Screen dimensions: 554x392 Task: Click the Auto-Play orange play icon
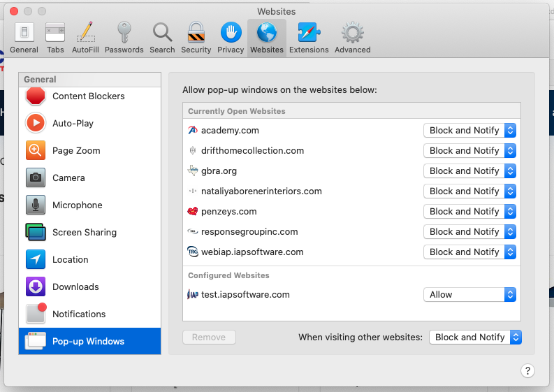click(36, 123)
